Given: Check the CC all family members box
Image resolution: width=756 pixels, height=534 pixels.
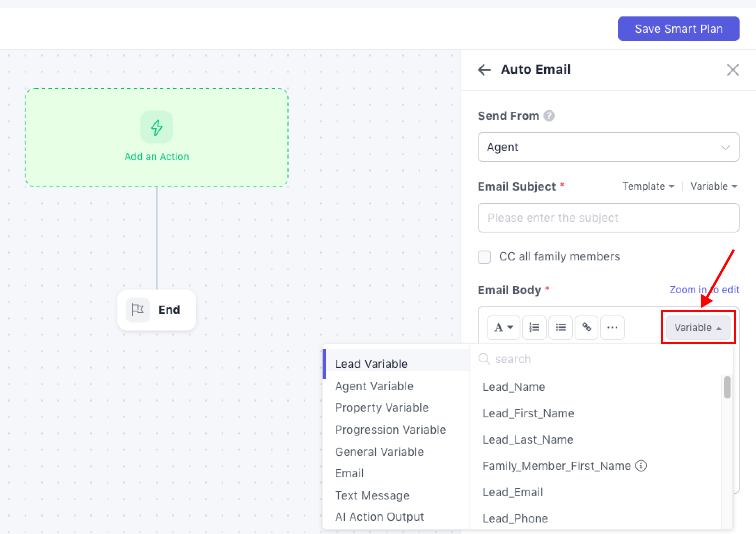Looking at the screenshot, I should [484, 257].
